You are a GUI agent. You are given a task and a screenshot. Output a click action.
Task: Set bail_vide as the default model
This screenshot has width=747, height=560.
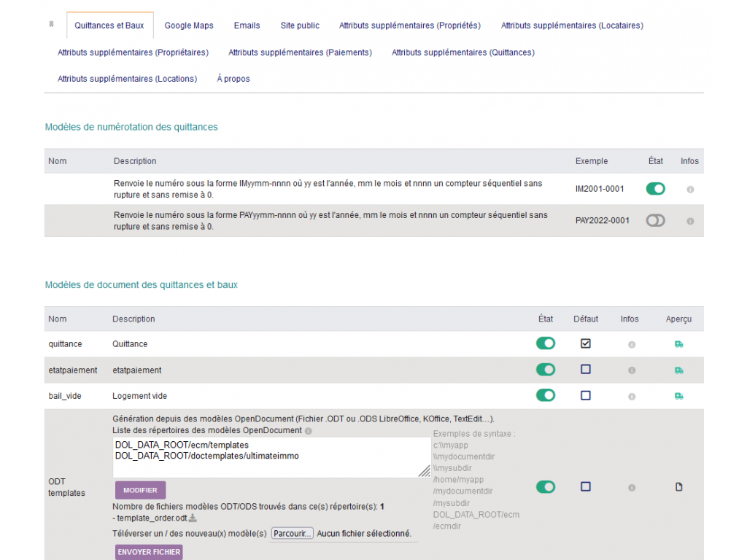coord(586,395)
